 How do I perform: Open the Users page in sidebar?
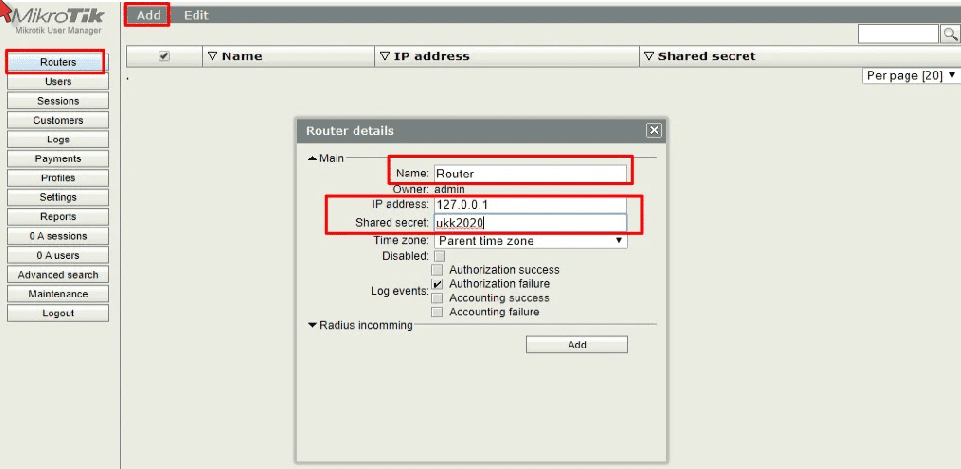(58, 82)
